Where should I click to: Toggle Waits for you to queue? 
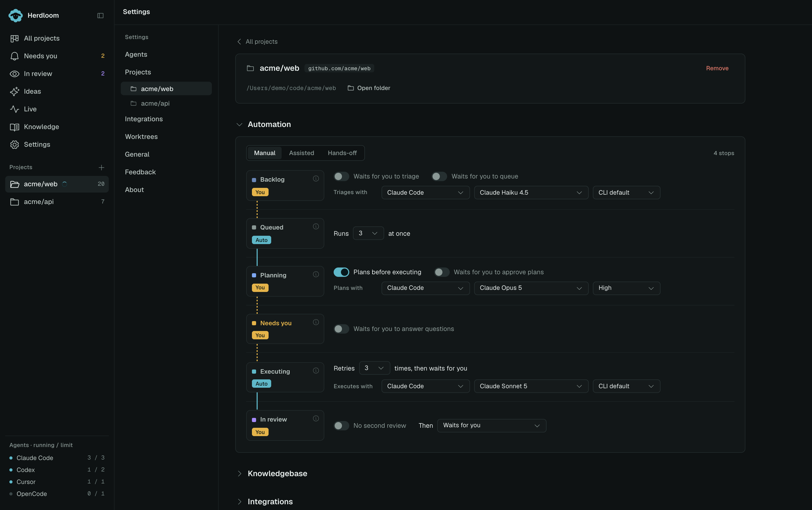click(x=439, y=176)
